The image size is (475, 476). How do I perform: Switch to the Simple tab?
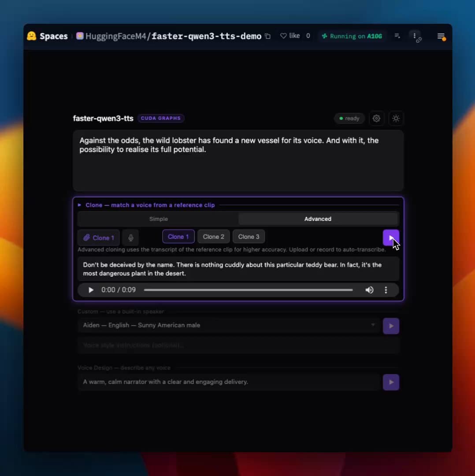pyautogui.click(x=158, y=219)
